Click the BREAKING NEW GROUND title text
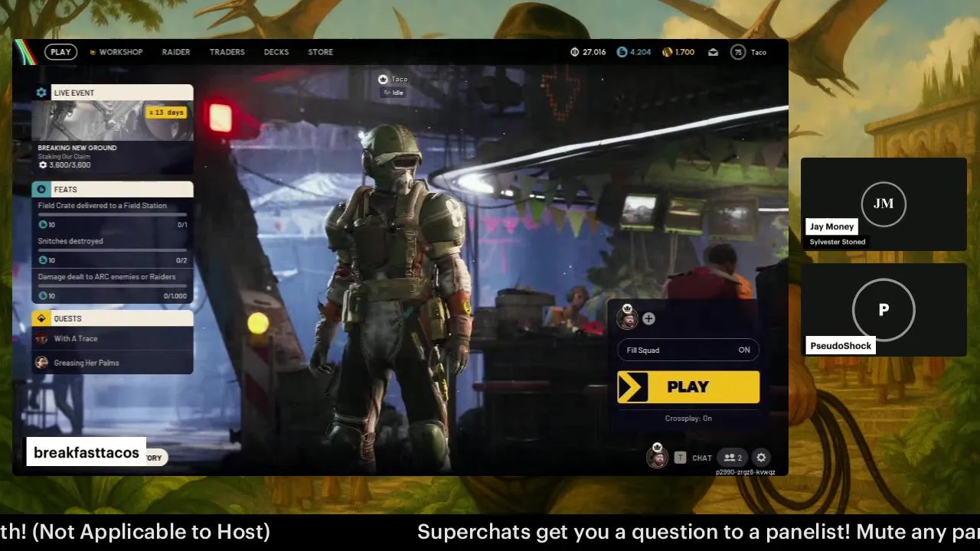The image size is (980, 551). point(77,148)
